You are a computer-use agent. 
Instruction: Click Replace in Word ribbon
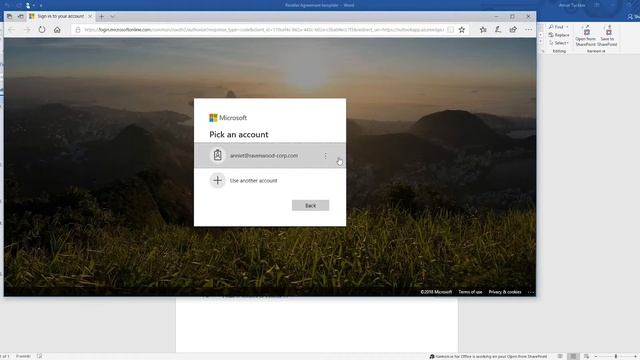tap(559, 35)
